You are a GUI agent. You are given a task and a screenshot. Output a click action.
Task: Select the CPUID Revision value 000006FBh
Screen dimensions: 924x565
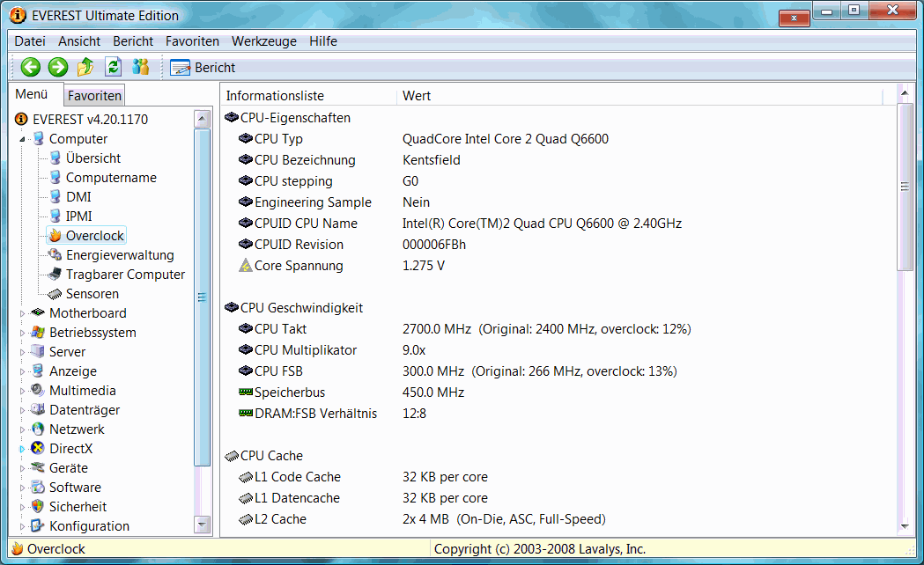[x=434, y=245]
